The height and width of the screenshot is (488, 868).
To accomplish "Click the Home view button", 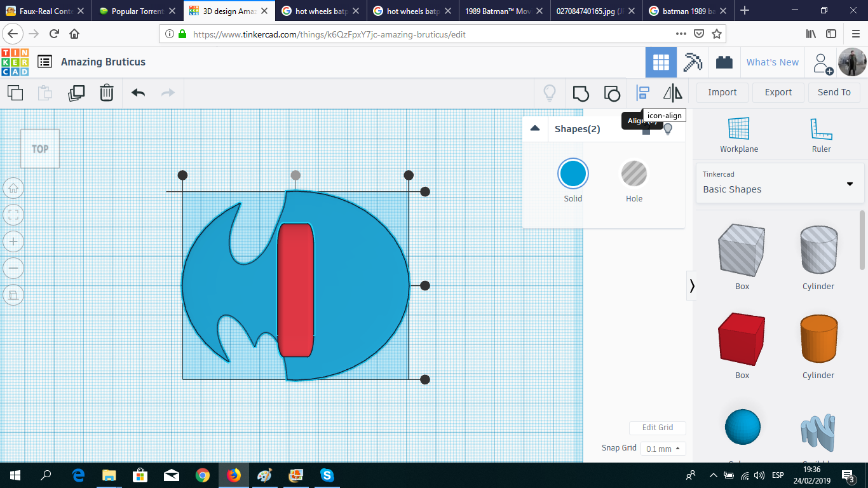I will [x=13, y=188].
